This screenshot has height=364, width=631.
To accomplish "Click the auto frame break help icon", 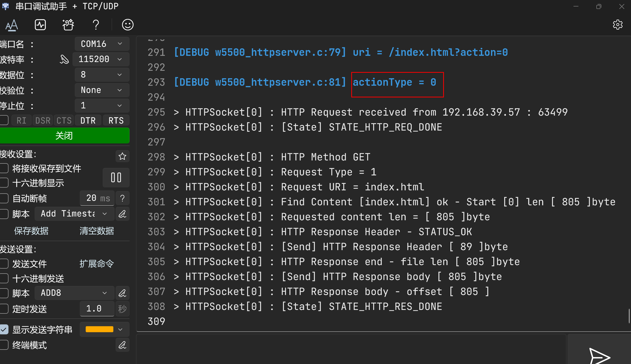I will click(122, 198).
